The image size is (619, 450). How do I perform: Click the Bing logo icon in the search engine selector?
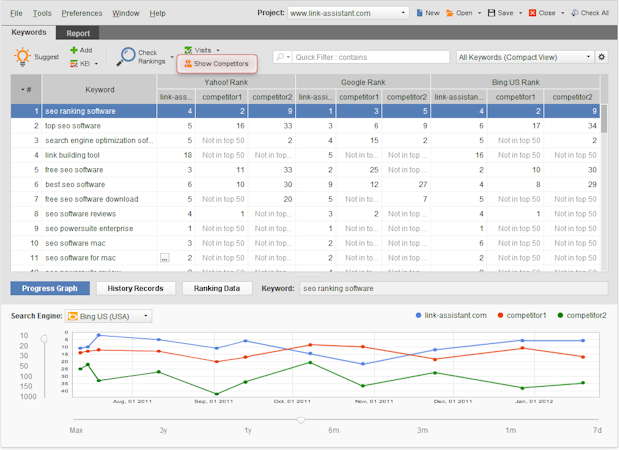73,316
